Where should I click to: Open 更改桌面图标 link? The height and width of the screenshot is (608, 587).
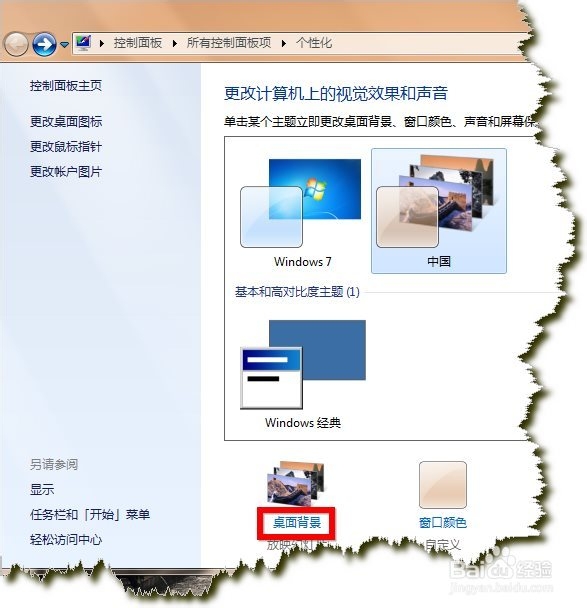66,121
